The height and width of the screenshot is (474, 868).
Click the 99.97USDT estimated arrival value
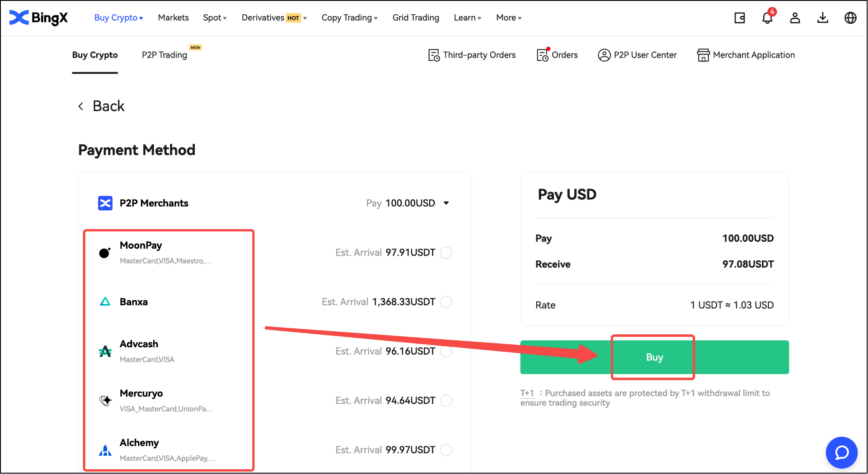click(410, 450)
